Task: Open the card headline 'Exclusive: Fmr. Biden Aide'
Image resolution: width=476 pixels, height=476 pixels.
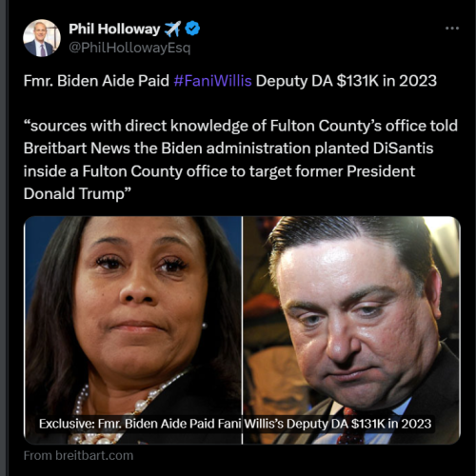Action: 235,424
